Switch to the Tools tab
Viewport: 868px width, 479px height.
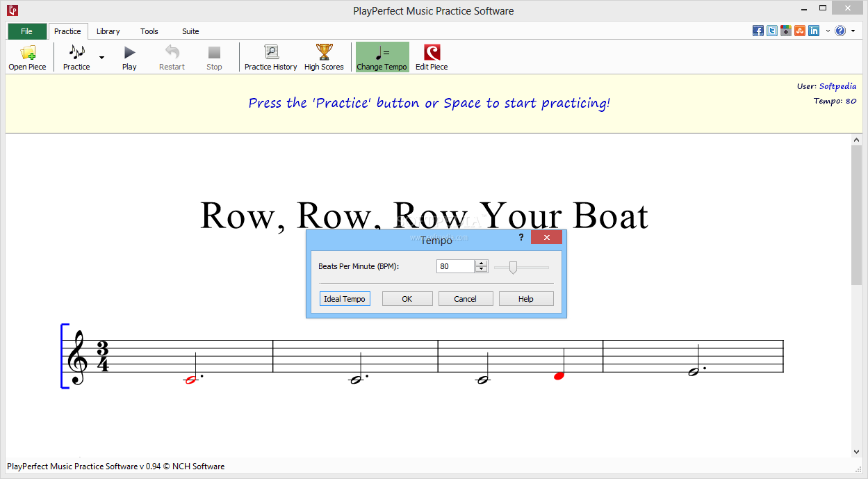click(x=149, y=31)
